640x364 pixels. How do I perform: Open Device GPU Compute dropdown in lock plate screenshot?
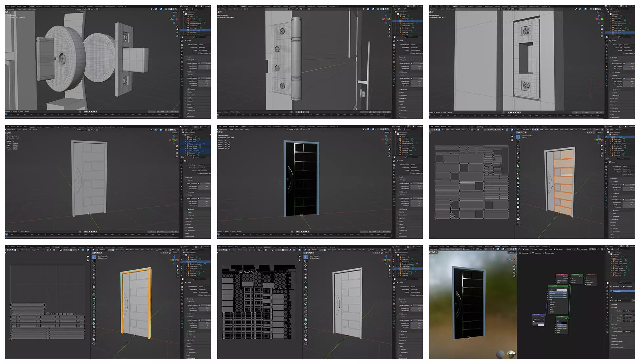tap(629, 51)
